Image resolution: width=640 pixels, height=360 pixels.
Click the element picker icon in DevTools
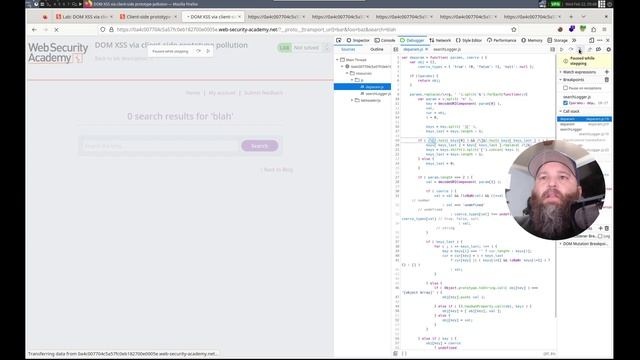click(338, 40)
